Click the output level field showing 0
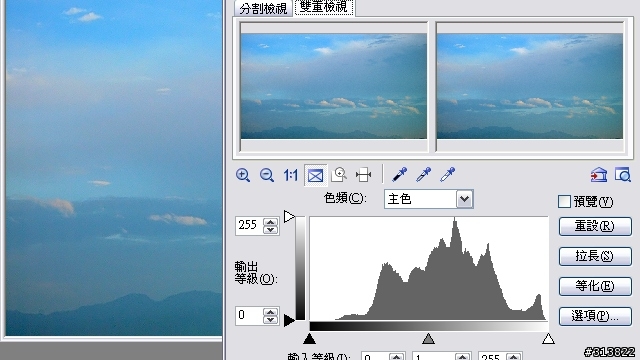Screen dimensions: 640x360 (x=249, y=316)
